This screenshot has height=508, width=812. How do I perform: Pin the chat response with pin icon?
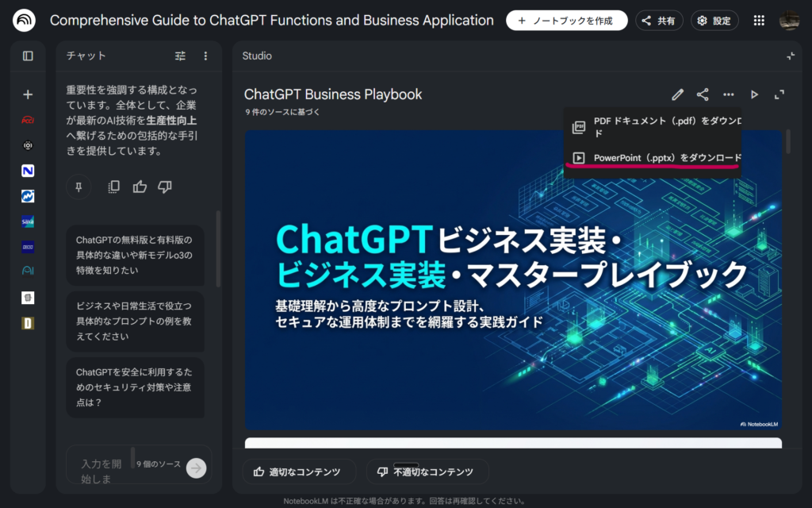[x=79, y=187]
